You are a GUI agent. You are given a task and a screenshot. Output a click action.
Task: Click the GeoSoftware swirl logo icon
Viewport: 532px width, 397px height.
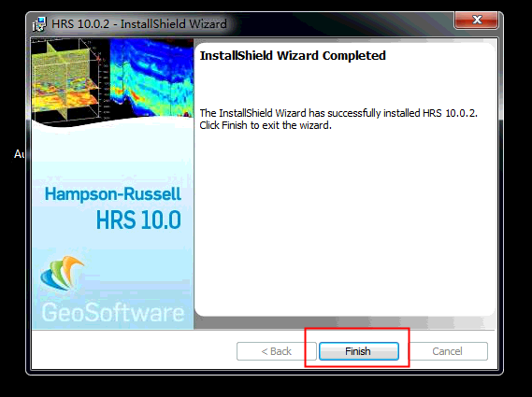pos(63,274)
